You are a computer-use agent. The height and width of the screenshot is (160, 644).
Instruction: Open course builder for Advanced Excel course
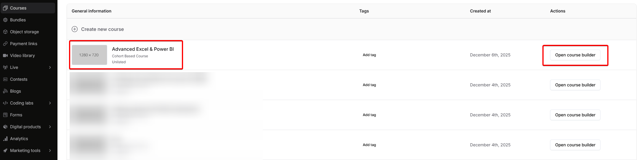coord(575,55)
